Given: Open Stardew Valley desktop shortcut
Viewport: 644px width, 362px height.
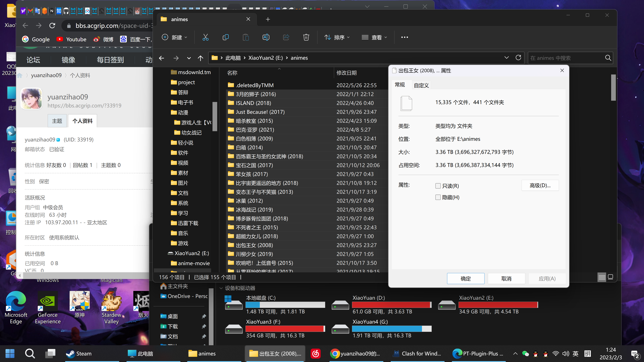Looking at the screenshot, I should point(112,308).
